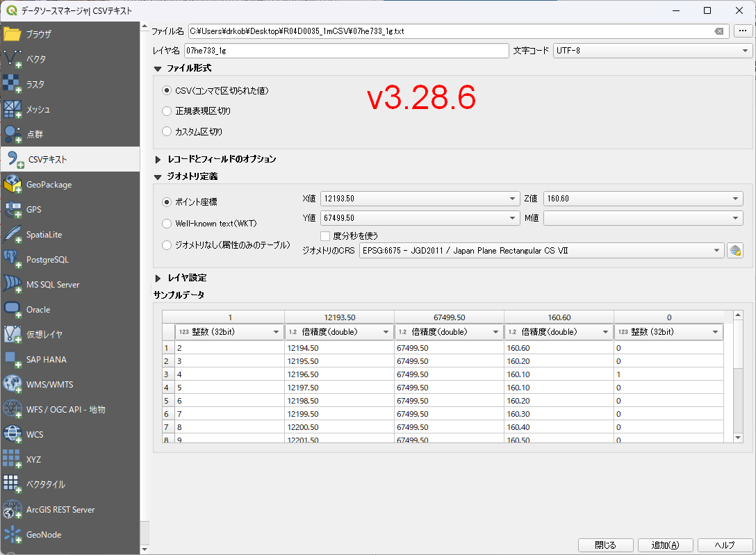Collapse the ファイル形式 section
756x555 pixels.
[158, 69]
